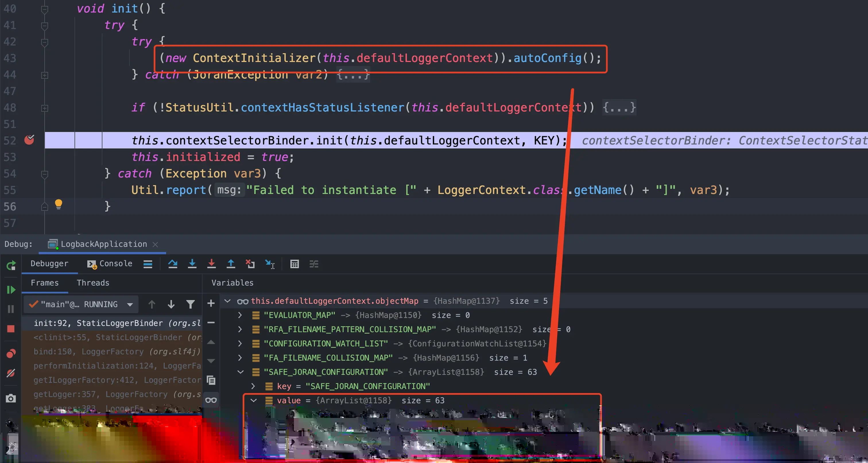This screenshot has height=463, width=868.
Task: Open View Breakpoints icon in left sidebar
Action: click(11, 353)
